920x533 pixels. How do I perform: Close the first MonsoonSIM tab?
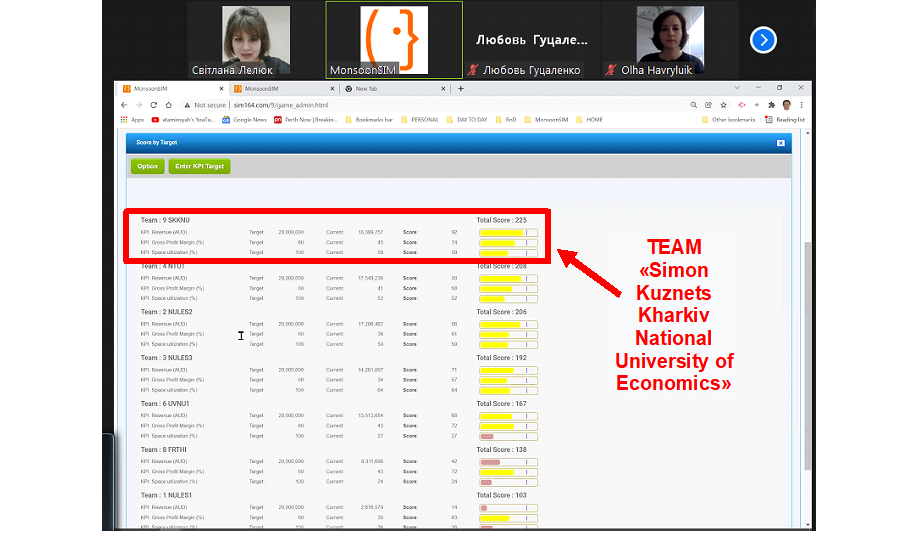221,89
